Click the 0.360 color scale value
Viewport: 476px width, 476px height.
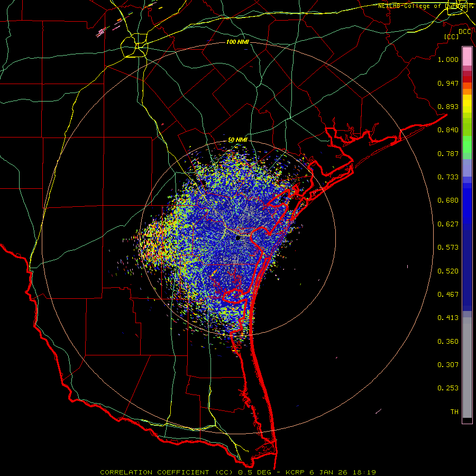click(x=448, y=342)
